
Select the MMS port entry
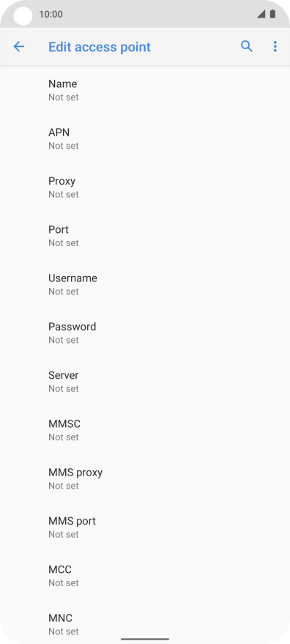click(145, 527)
